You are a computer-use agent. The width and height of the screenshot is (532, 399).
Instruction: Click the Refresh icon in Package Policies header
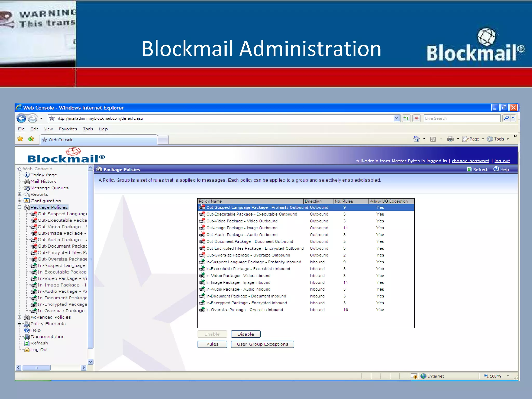(469, 169)
